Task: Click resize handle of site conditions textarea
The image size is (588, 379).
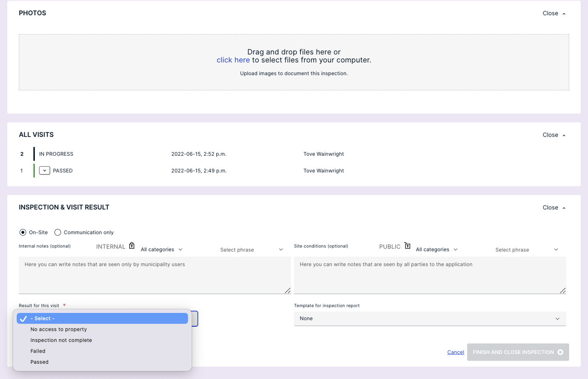Action: click(563, 291)
